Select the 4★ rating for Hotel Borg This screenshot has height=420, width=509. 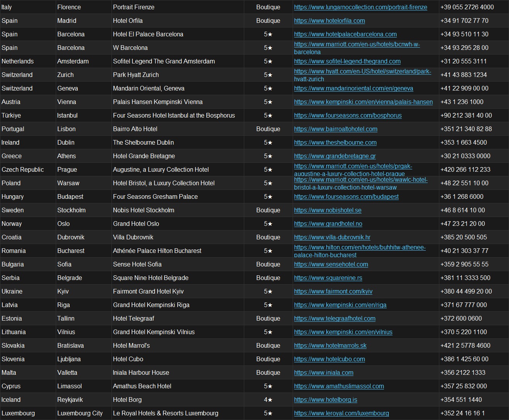[x=268, y=400]
